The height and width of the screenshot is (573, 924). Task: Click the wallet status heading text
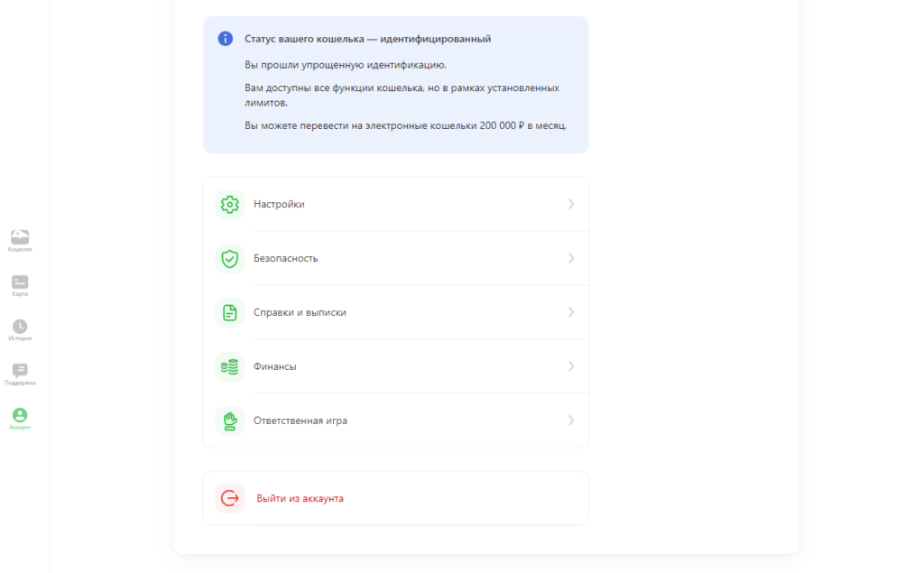(368, 39)
